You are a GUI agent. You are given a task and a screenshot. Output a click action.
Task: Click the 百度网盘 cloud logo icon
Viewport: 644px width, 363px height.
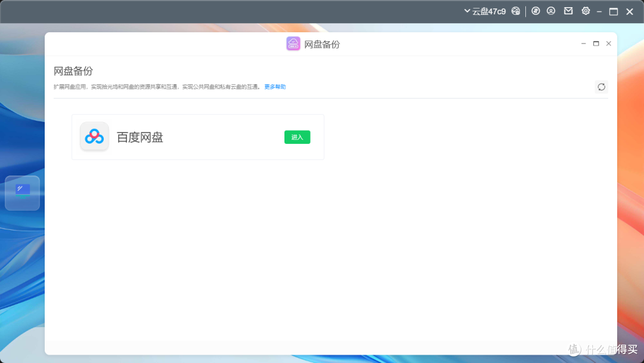coord(94,136)
